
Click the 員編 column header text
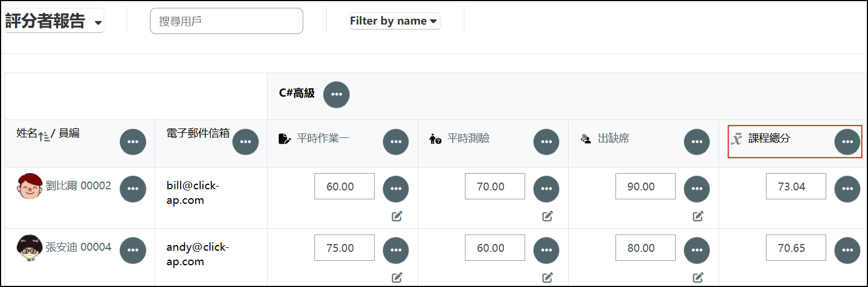point(69,133)
